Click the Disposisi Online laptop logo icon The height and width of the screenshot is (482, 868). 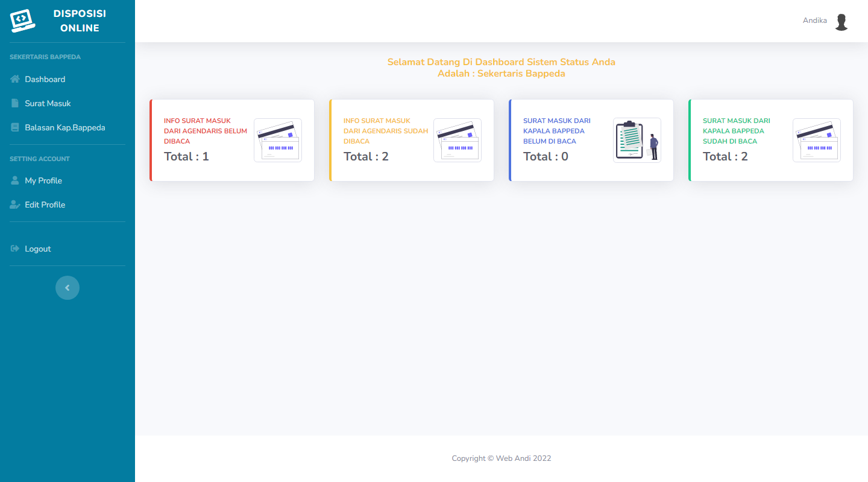[23, 21]
